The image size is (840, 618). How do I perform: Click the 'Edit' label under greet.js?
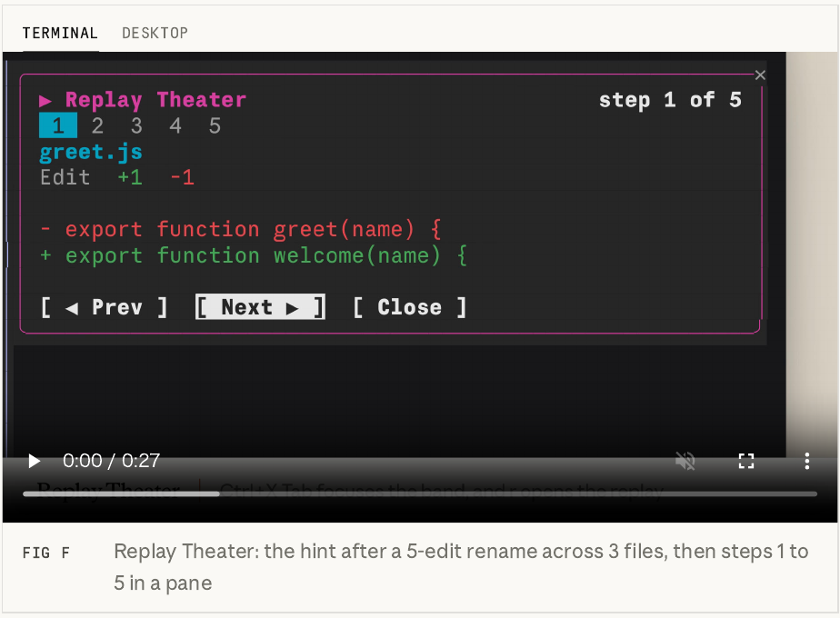point(65,178)
